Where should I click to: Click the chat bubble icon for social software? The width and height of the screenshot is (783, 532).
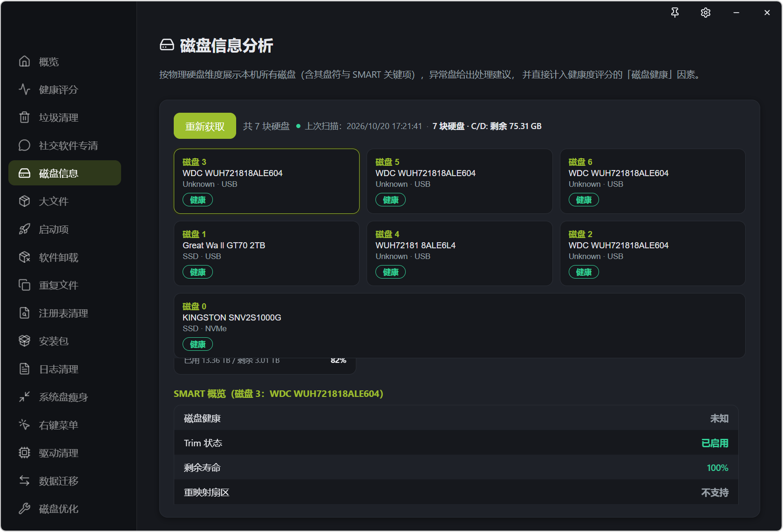pos(24,145)
